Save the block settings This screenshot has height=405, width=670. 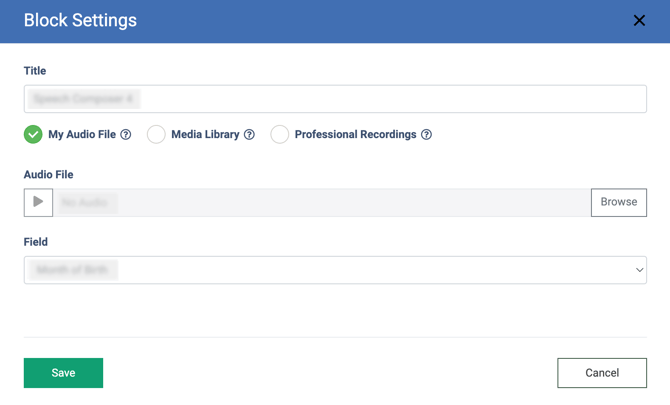point(63,373)
